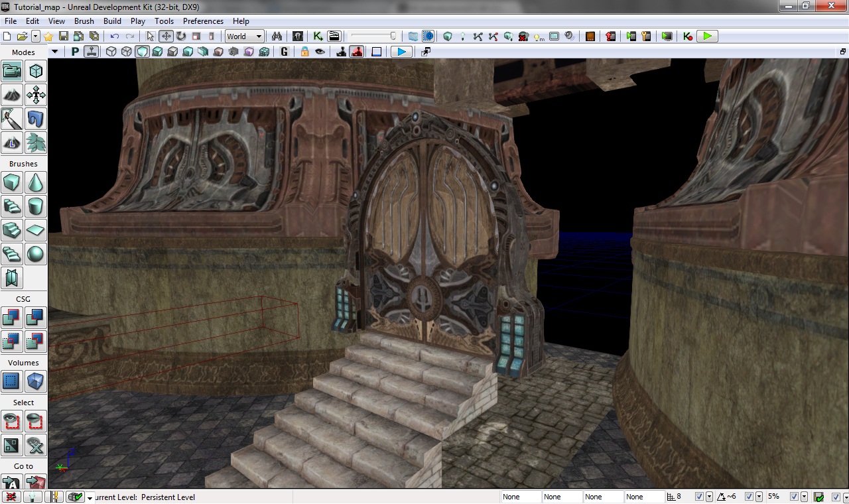Adjust the toolbar slider handle
Image resolution: width=849 pixels, height=504 pixels.
pyautogui.click(x=393, y=36)
